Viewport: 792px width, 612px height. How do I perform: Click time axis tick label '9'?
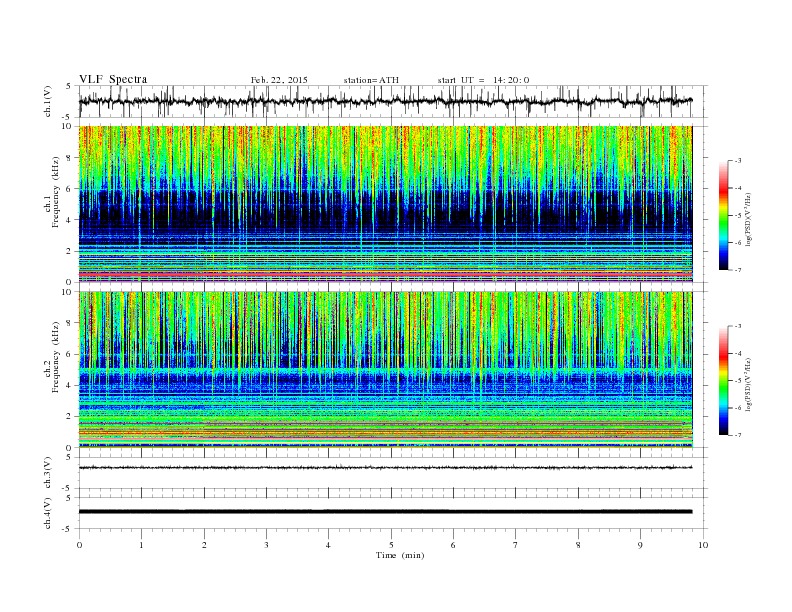point(640,545)
